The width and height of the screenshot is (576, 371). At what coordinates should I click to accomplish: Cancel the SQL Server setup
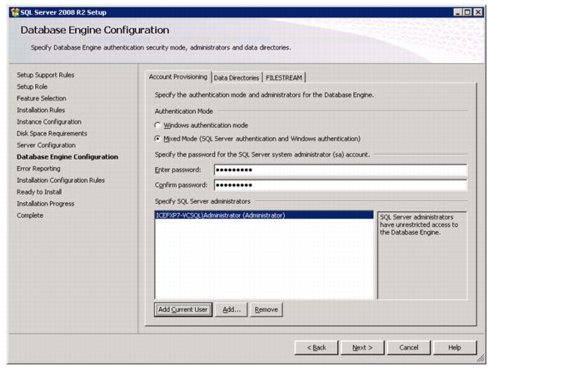pos(409,347)
